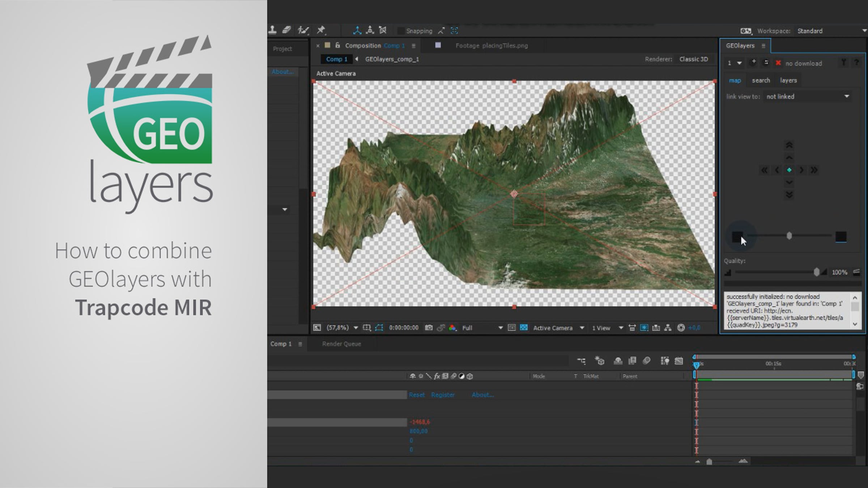Open the Active Camera view dropdown
868x488 pixels.
558,328
